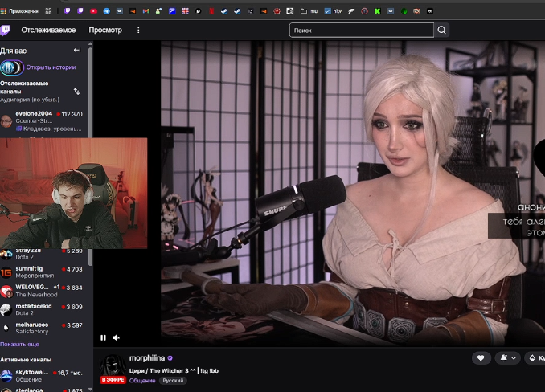Click the sidebar scrollbar down arrow
The image size is (545, 392).
pyautogui.click(x=90, y=390)
